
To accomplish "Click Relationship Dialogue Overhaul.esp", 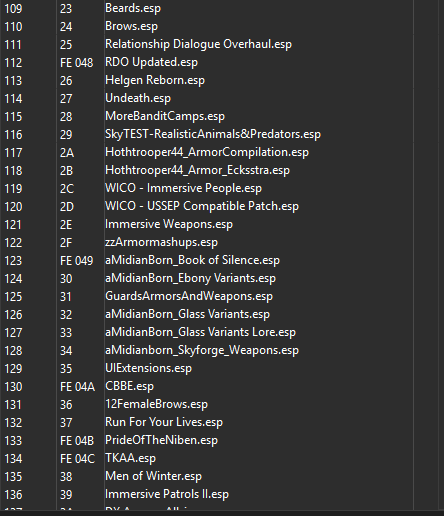I will coord(198,44).
